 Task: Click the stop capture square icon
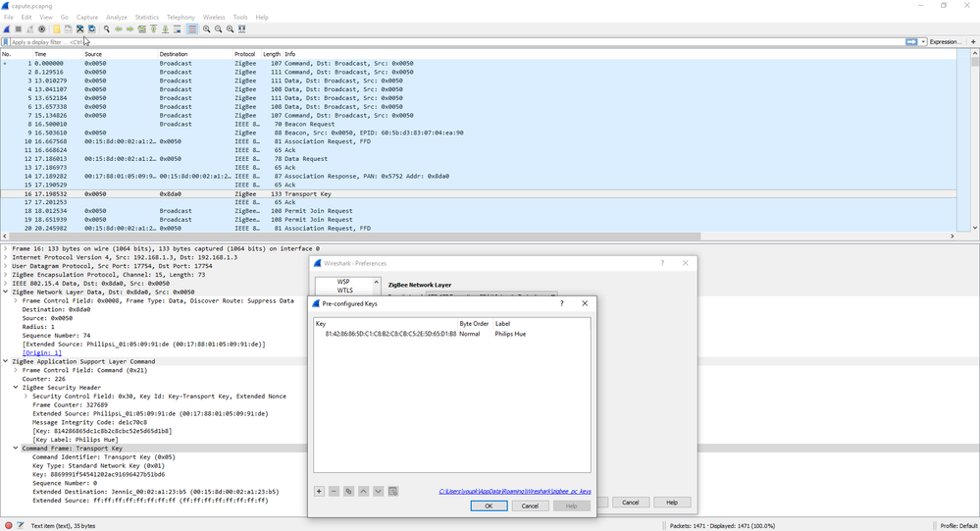coord(18,28)
